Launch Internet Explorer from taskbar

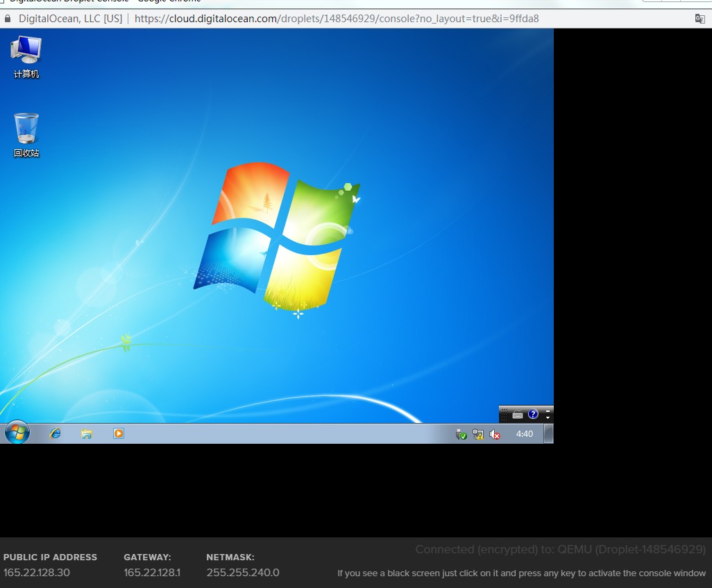pyautogui.click(x=56, y=434)
